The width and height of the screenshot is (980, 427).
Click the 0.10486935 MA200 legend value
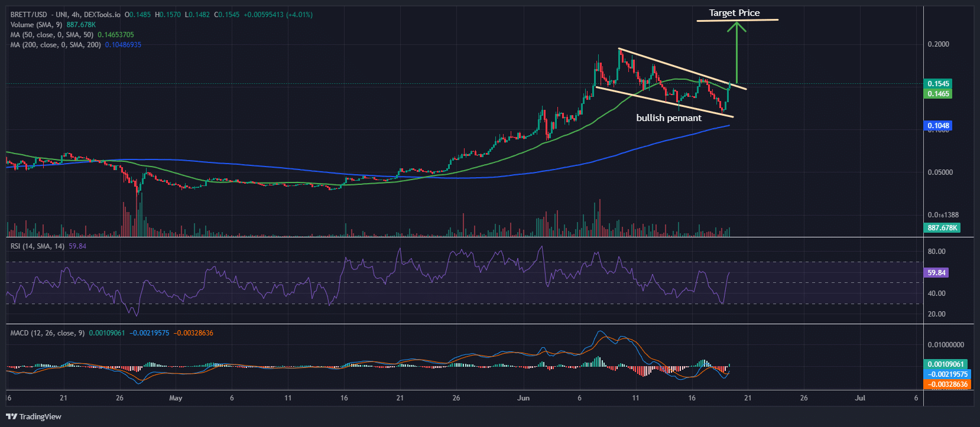[123, 45]
